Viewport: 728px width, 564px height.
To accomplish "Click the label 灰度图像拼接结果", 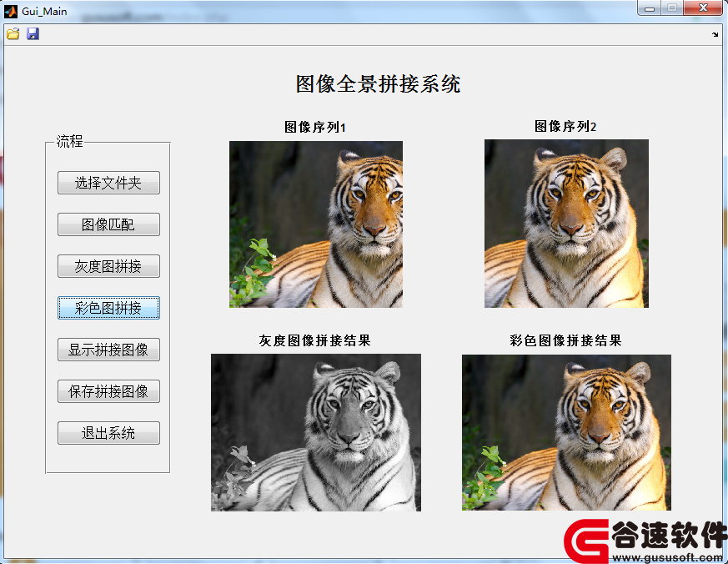I will pos(314,340).
